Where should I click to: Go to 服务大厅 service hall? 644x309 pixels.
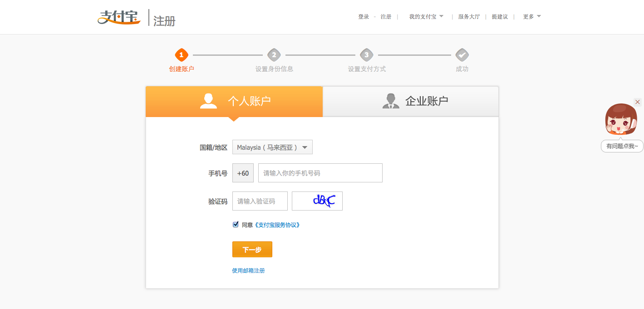(469, 17)
